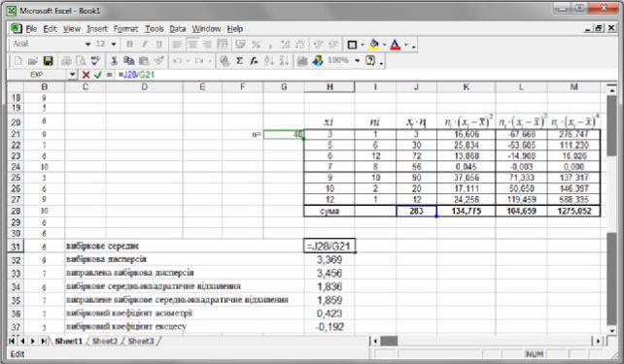This screenshot has height=364, width=624.
Task: Open the Fill Color dropdown arrow
Action: coord(385,45)
